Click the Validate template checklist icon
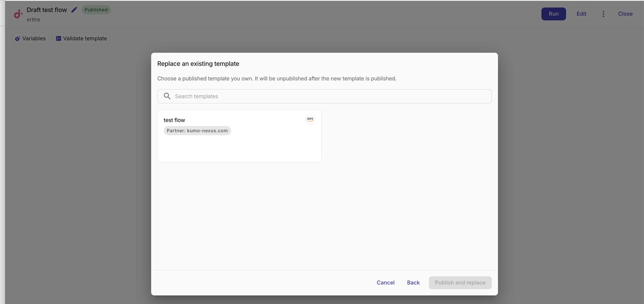644x304 pixels. (x=58, y=39)
